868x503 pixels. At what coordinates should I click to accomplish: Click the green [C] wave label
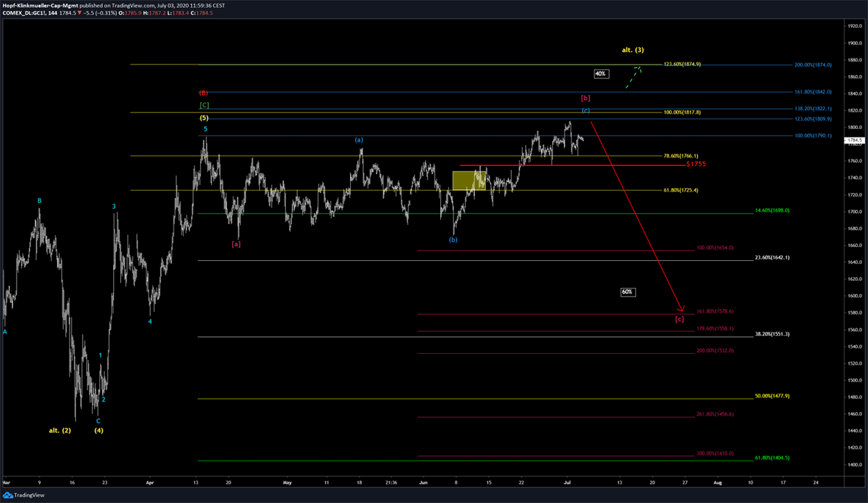coord(204,105)
